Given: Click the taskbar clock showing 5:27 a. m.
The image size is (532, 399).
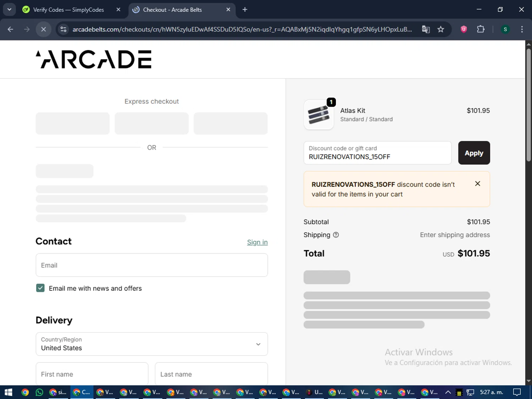Looking at the screenshot, I should point(492,392).
